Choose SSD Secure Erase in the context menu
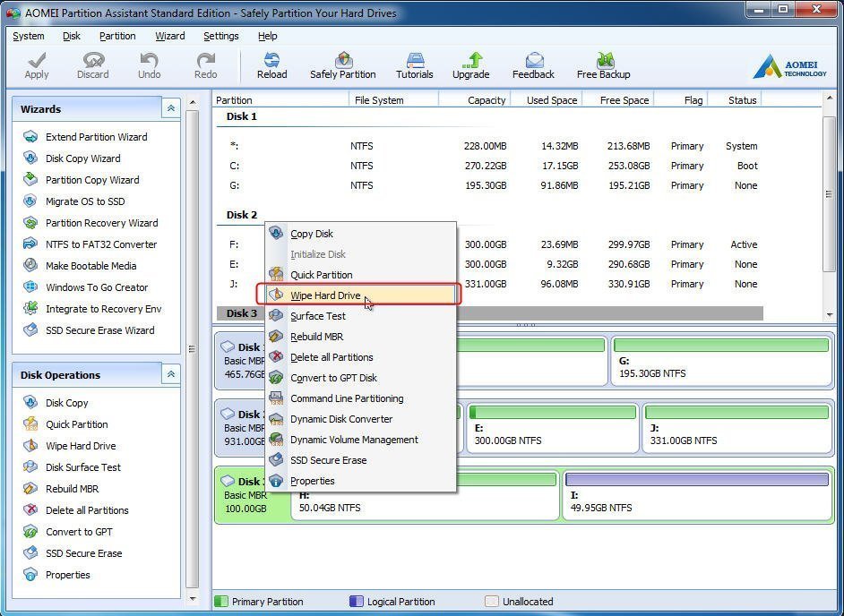Screen dimensions: 844x616 [x=361, y=460]
